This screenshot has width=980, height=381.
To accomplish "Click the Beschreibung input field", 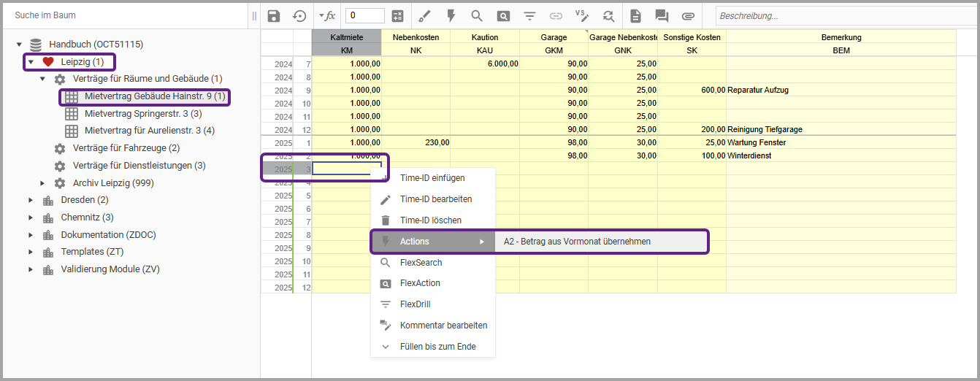I will point(843,16).
